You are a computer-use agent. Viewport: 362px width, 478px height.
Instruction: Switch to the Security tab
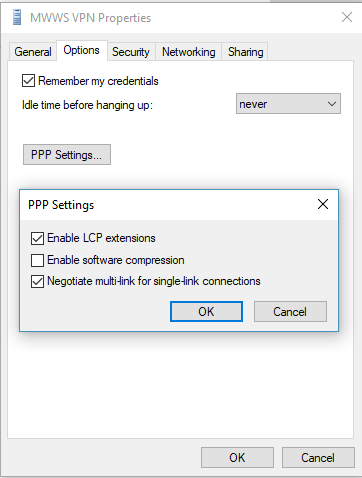(131, 52)
